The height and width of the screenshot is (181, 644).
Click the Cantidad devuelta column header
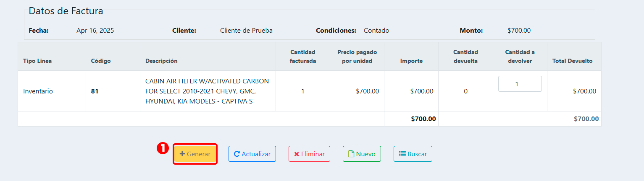pos(465,57)
